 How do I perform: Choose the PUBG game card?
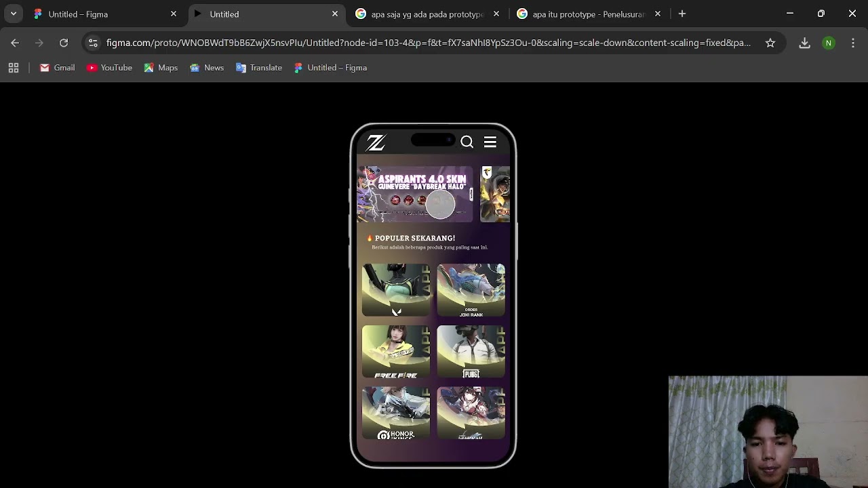point(471,352)
